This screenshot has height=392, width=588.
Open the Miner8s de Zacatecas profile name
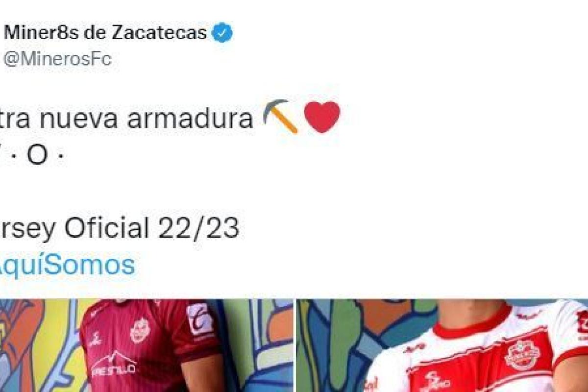pyautogui.click(x=105, y=33)
